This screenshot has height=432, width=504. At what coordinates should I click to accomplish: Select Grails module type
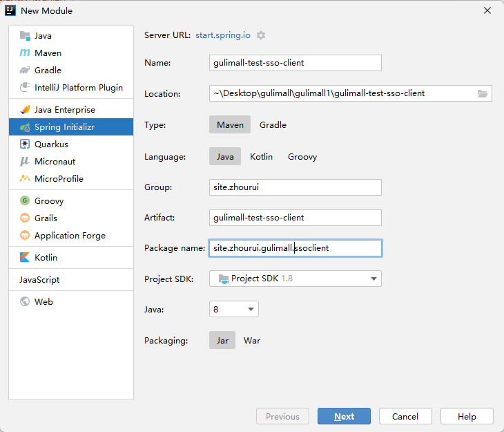click(71, 218)
